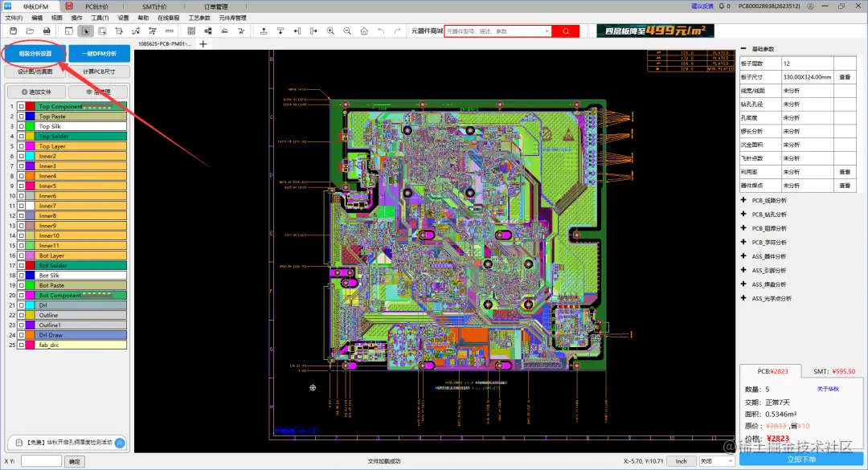Screen dimensions: 868x470
Task: Click the save file icon in toolbar
Action: click(14, 31)
